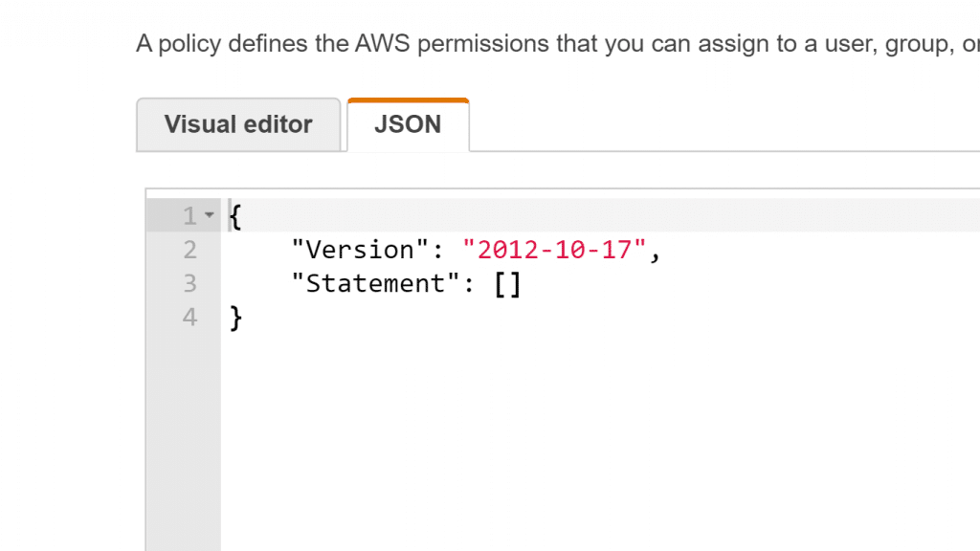
Task: Click line number 3 in the gutter
Action: click(189, 283)
